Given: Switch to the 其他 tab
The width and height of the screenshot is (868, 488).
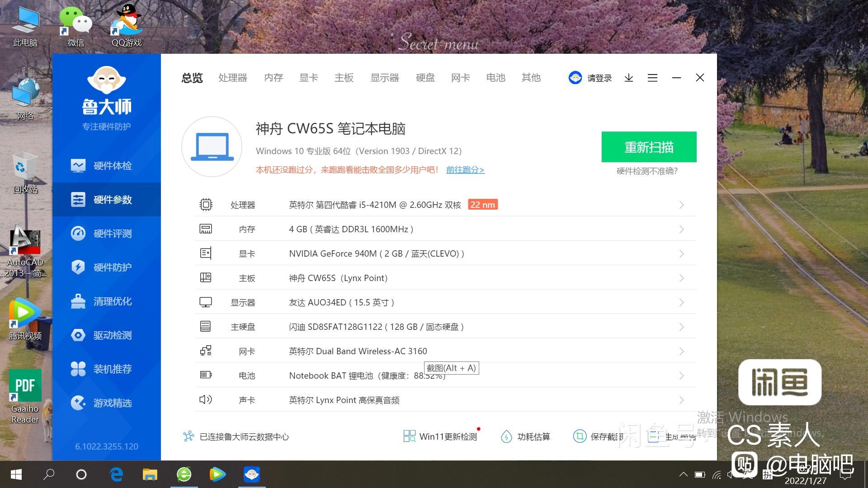Looking at the screenshot, I should coord(531,78).
